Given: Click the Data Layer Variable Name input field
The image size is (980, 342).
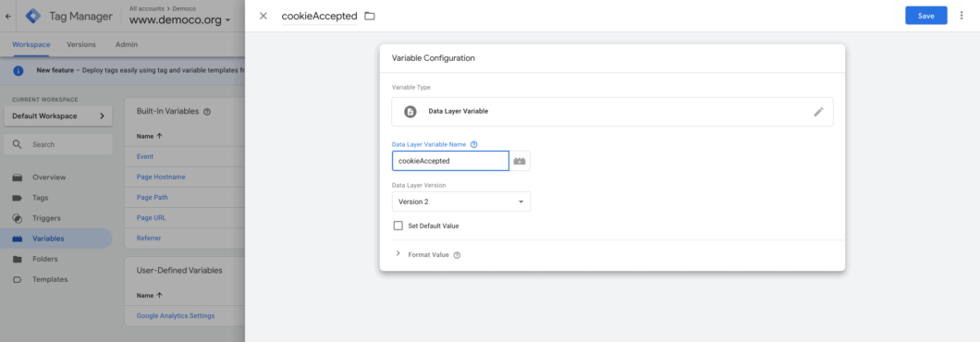Looking at the screenshot, I should click(x=450, y=161).
